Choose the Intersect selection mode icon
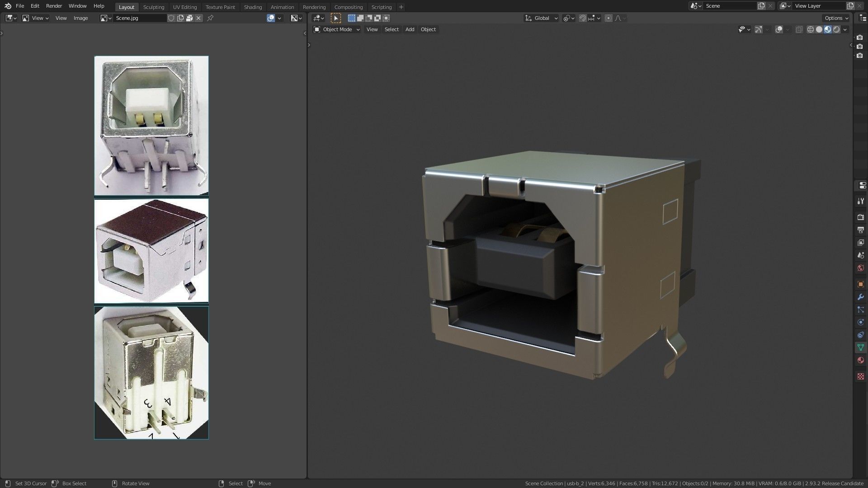The image size is (868, 488). 386,18
